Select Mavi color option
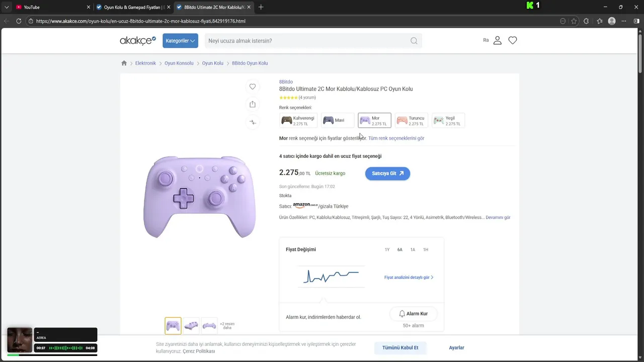The height and width of the screenshot is (362, 644). coord(338,121)
